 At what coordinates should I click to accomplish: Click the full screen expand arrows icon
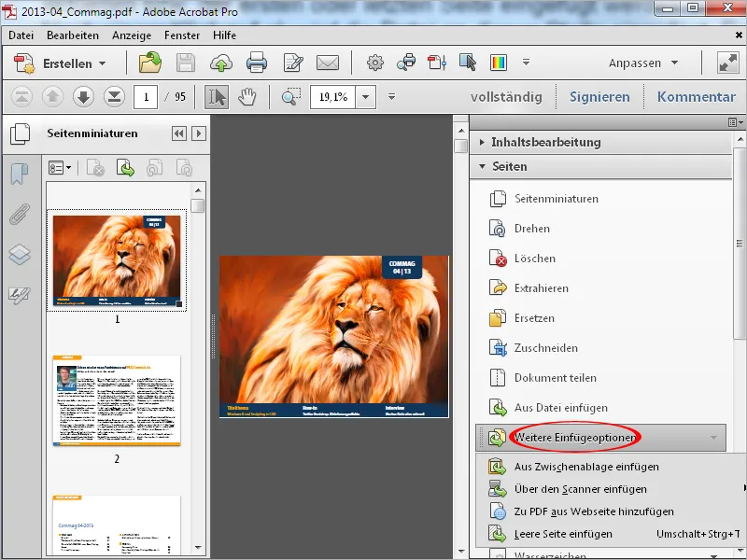[728, 63]
